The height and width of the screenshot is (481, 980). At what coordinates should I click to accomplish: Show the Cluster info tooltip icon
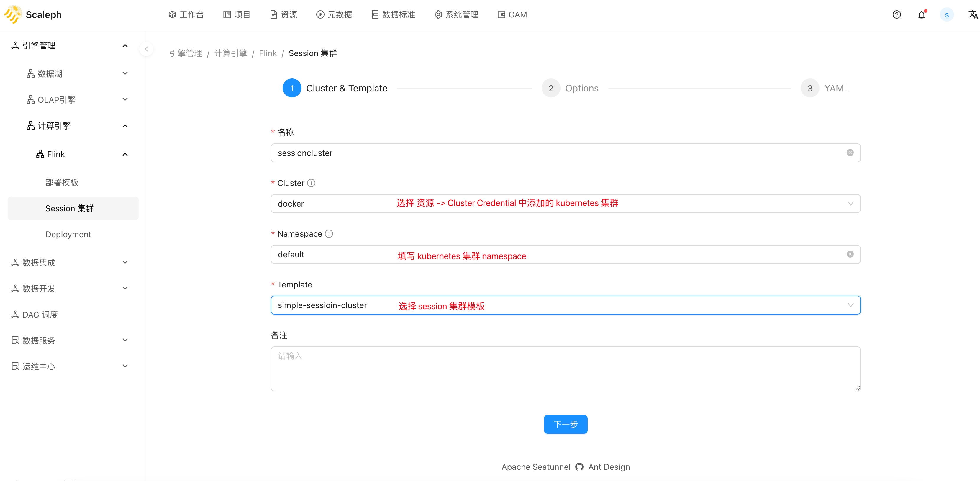pos(311,183)
